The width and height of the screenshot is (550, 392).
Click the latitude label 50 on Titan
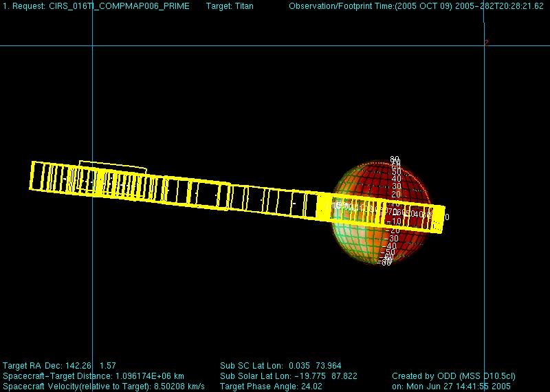coord(397,172)
